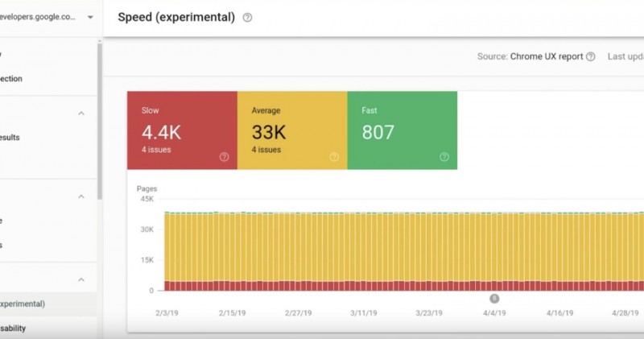Open the developers.google.com property selector dropdown

pyautogui.click(x=89, y=17)
